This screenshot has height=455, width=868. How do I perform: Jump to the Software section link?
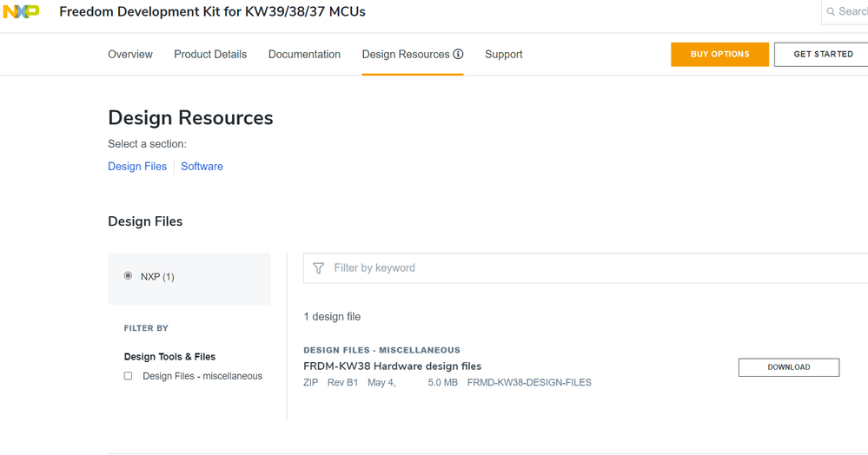click(202, 167)
